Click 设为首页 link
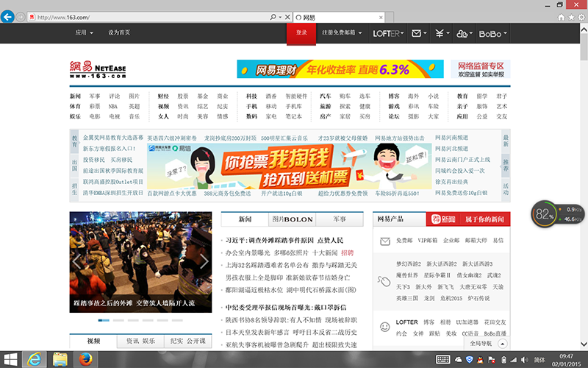This screenshot has height=368, width=588. 119,32
